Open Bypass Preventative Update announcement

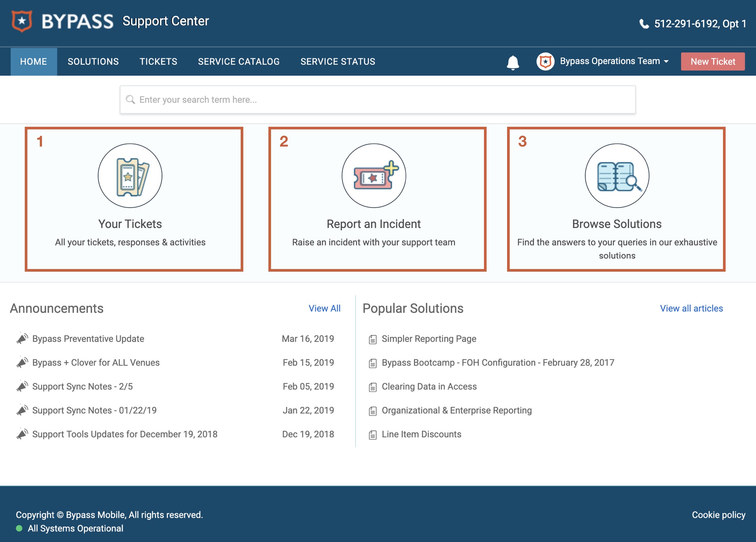[88, 339]
